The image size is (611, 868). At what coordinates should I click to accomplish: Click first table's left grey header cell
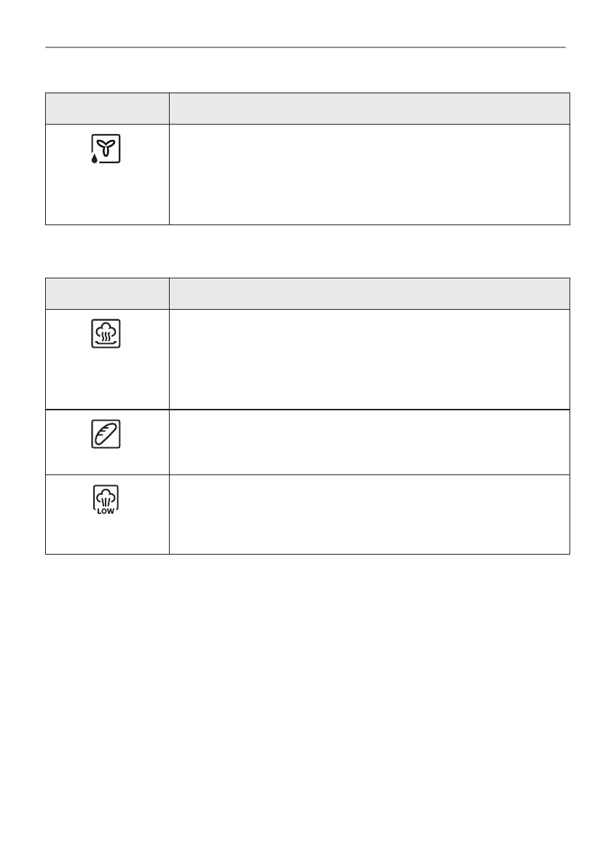(107, 109)
